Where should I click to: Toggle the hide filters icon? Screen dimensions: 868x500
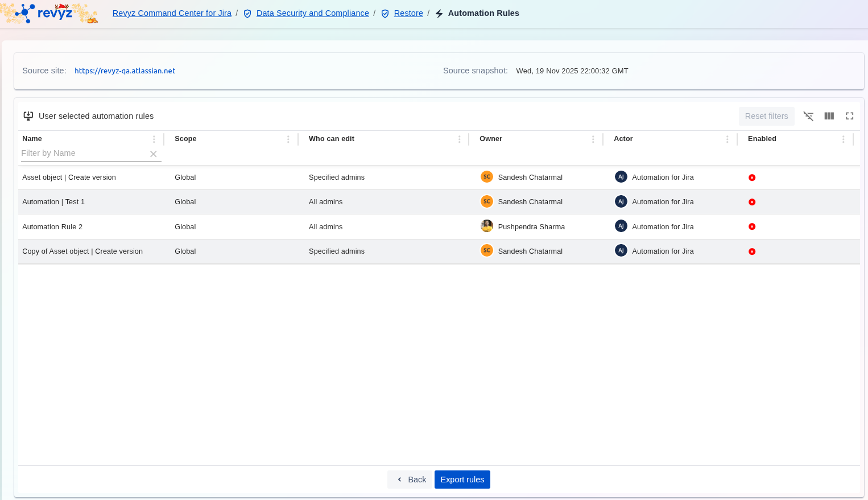coord(808,116)
